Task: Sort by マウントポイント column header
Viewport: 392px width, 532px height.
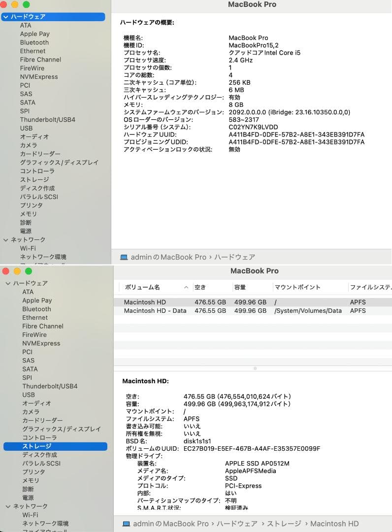Action: coord(297,287)
